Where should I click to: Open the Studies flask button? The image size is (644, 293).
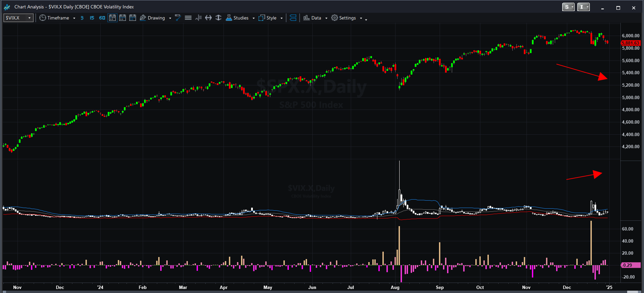237,18
